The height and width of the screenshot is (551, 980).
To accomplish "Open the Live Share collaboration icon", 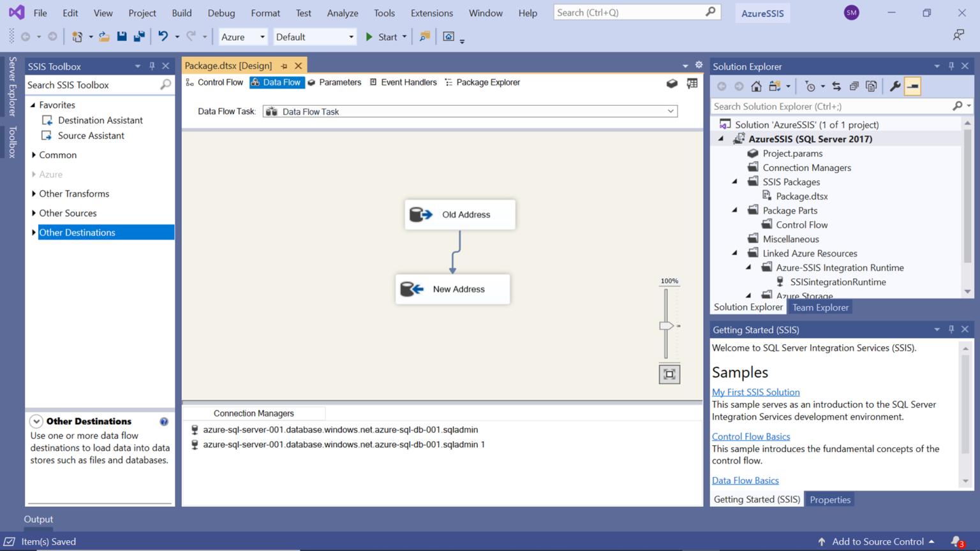I will coord(958,34).
